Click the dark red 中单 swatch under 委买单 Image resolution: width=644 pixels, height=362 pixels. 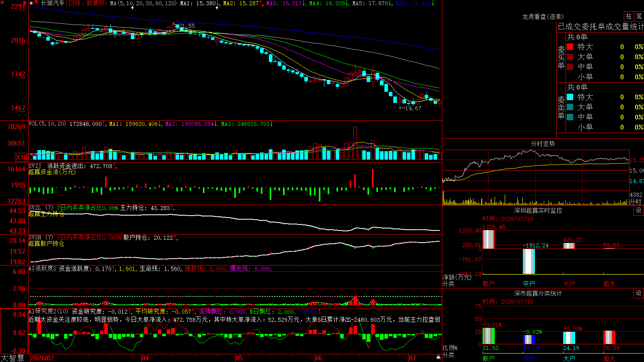[x=570, y=67]
